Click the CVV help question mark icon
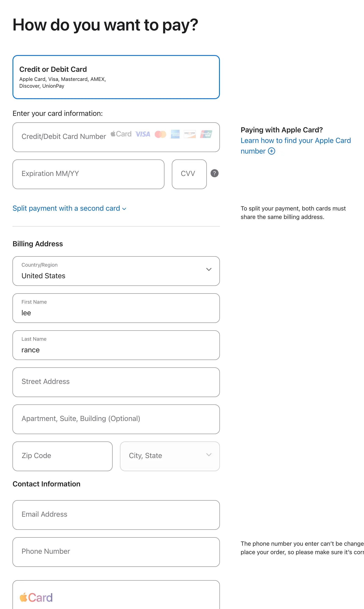This screenshot has height=609, width=364. 214,173
